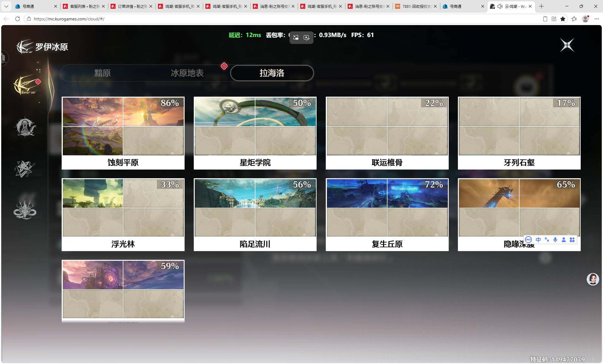Screen dimensions: 603x364
Task: Open the 牙列石壑 area card
Action: pyautogui.click(x=519, y=133)
